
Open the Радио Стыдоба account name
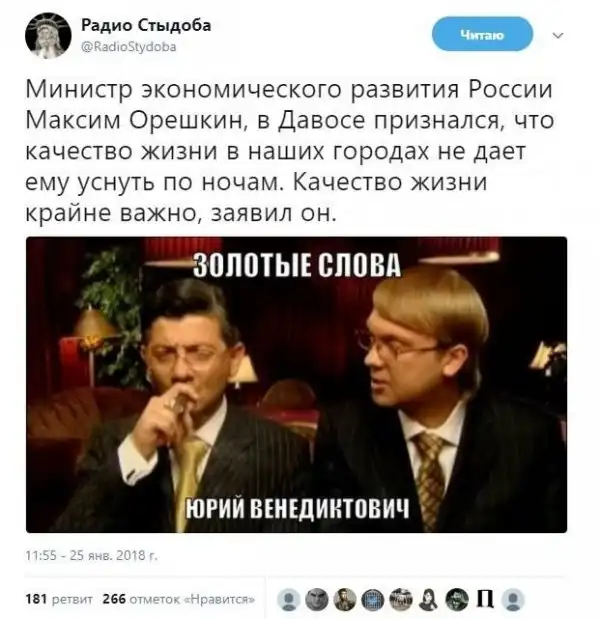coord(146,25)
